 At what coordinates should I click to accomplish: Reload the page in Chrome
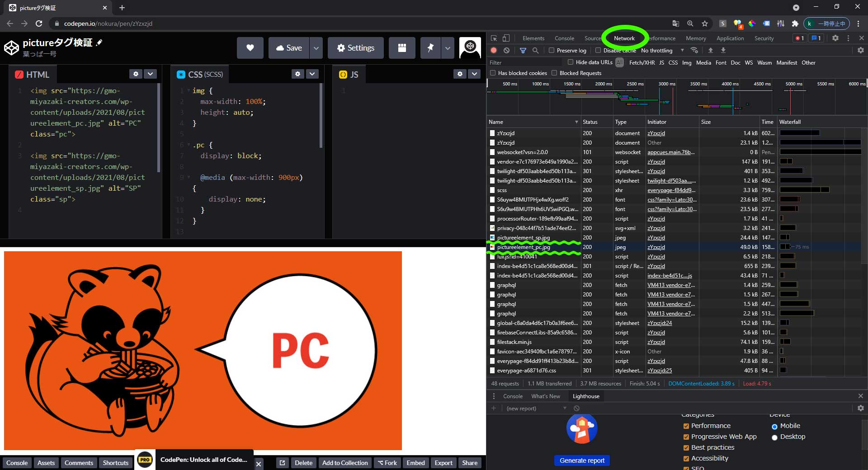pos(39,23)
